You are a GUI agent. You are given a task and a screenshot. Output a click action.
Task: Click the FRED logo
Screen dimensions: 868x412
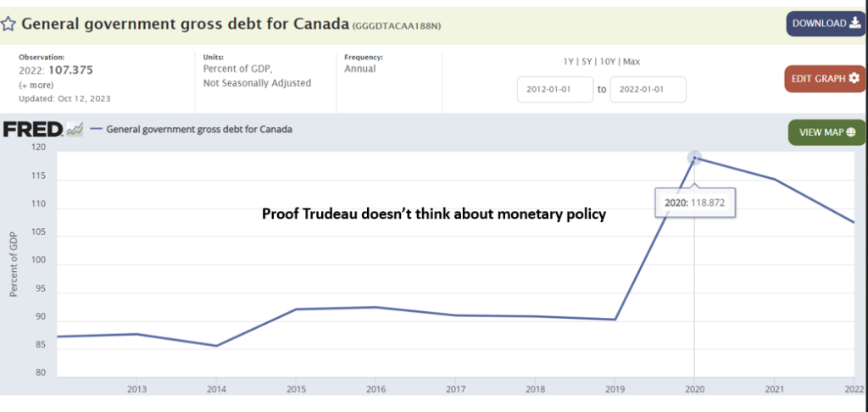[32, 129]
